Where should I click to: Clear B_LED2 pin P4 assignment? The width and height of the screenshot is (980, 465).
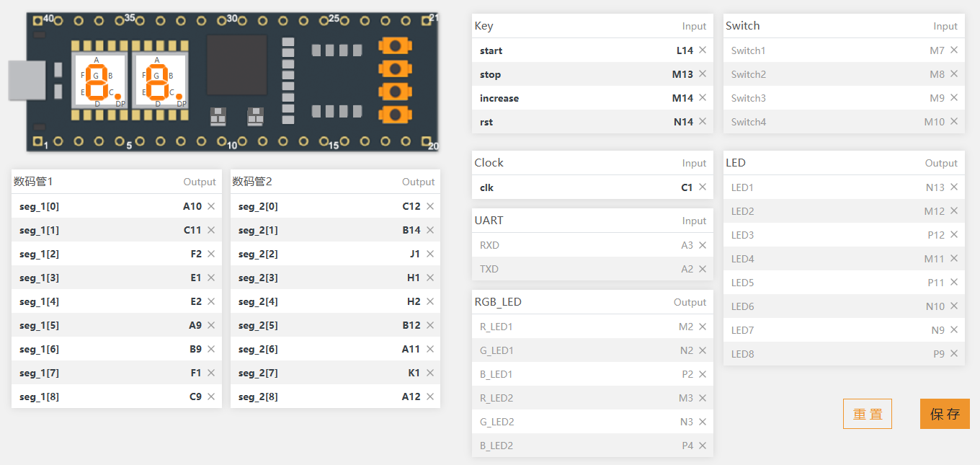point(703,446)
